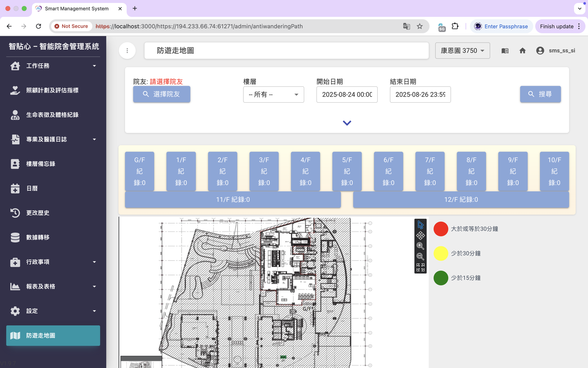Click the Not Secure site info badge
The image size is (588, 368).
tap(71, 26)
